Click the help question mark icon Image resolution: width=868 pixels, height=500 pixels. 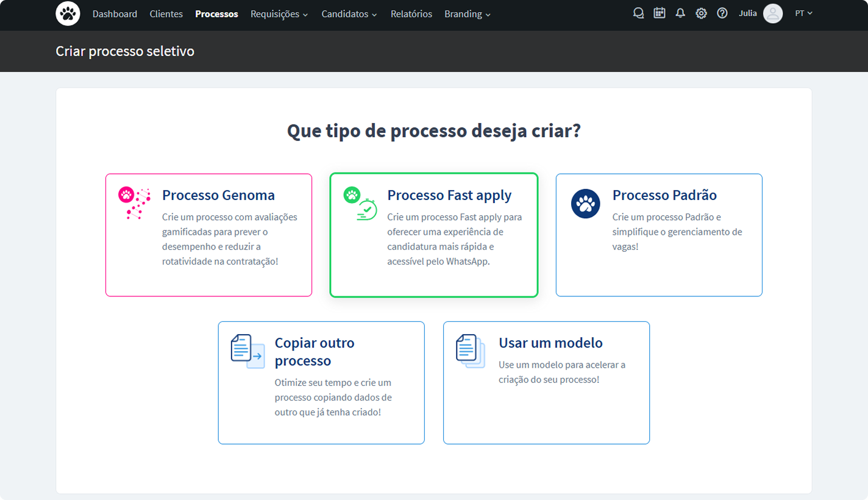pos(722,13)
